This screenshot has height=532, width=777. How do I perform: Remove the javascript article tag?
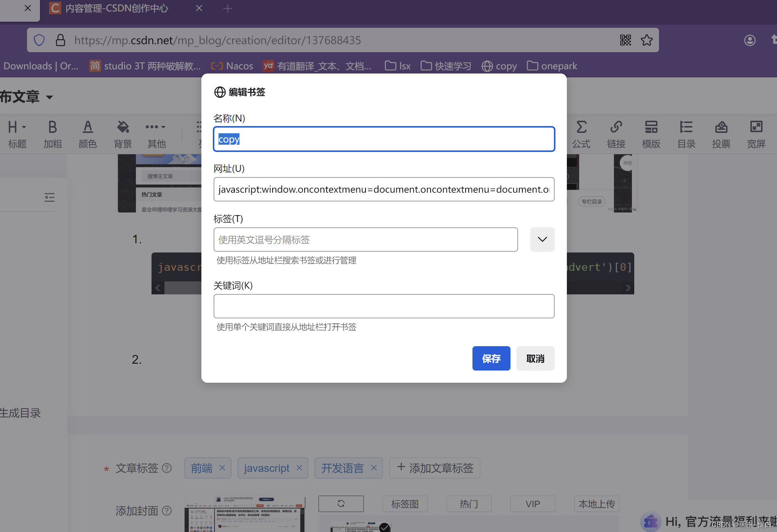click(x=299, y=468)
